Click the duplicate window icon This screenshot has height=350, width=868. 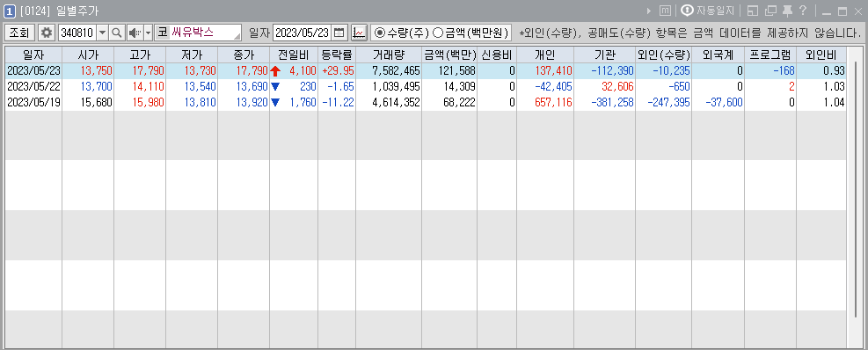[771, 11]
